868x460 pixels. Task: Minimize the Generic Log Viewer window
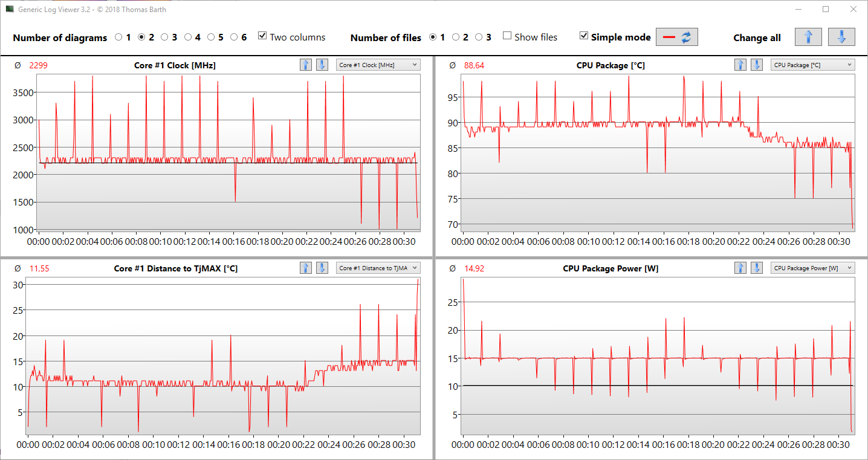[797, 9]
